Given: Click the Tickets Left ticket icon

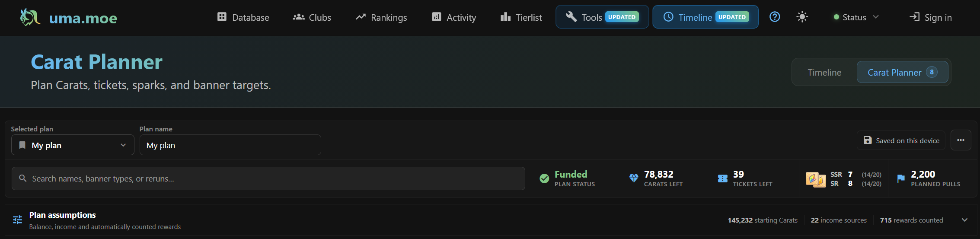Looking at the screenshot, I should [x=723, y=178].
